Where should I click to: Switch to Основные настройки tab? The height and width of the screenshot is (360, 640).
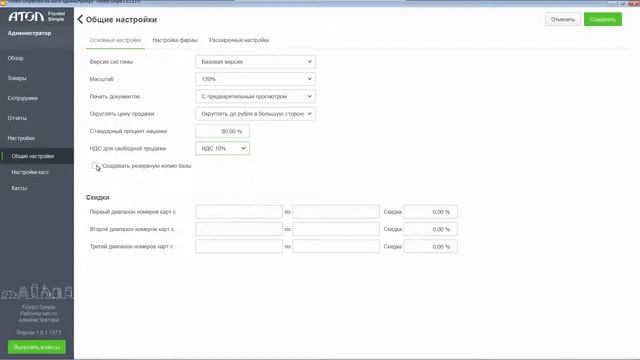coord(116,40)
